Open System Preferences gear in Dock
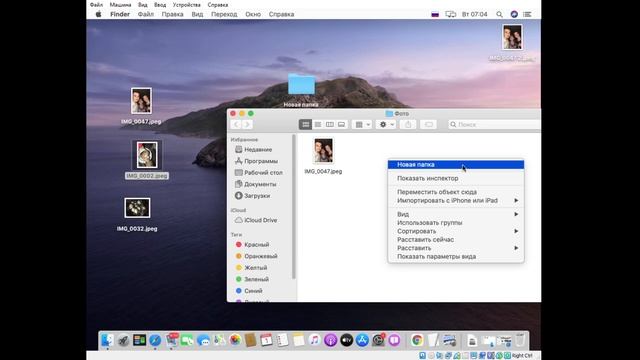The image size is (640, 360). [378, 340]
